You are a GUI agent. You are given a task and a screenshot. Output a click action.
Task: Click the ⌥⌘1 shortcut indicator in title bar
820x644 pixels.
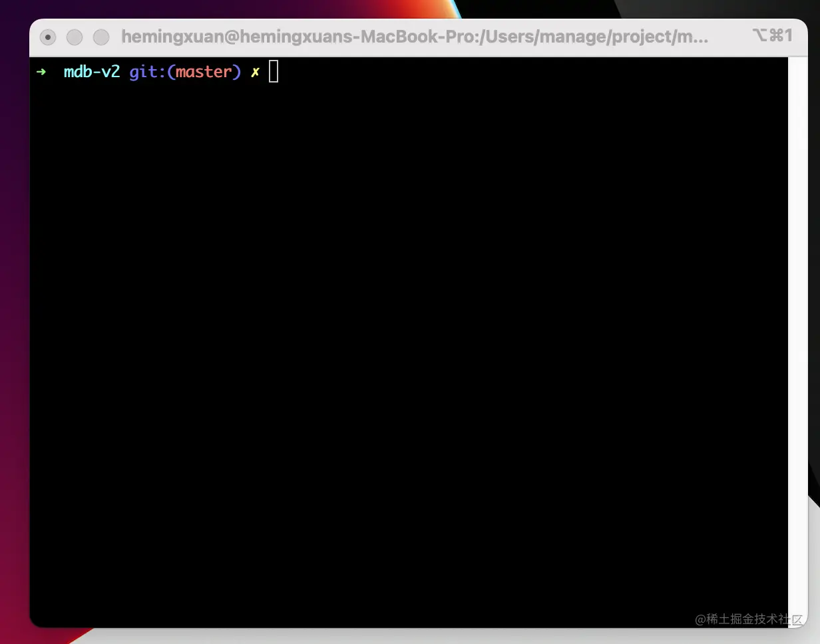pos(773,36)
